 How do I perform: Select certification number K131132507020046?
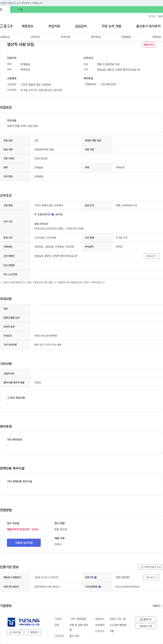pyautogui.click(x=128, y=587)
